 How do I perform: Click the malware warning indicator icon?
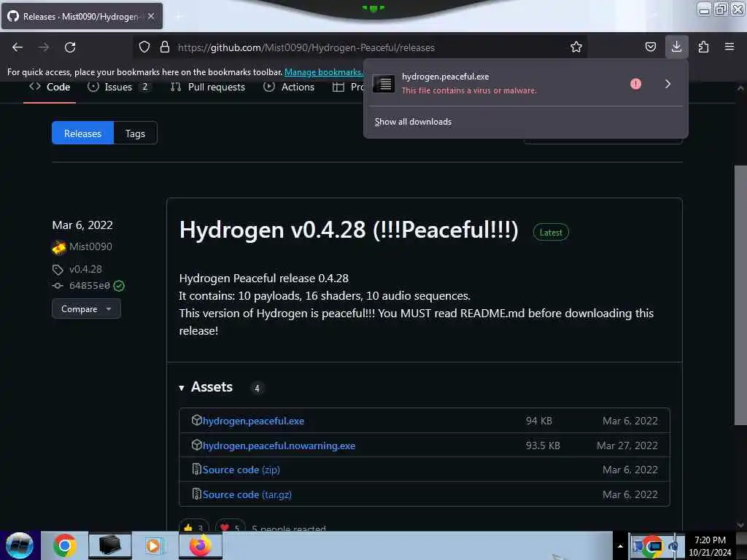[x=635, y=84]
